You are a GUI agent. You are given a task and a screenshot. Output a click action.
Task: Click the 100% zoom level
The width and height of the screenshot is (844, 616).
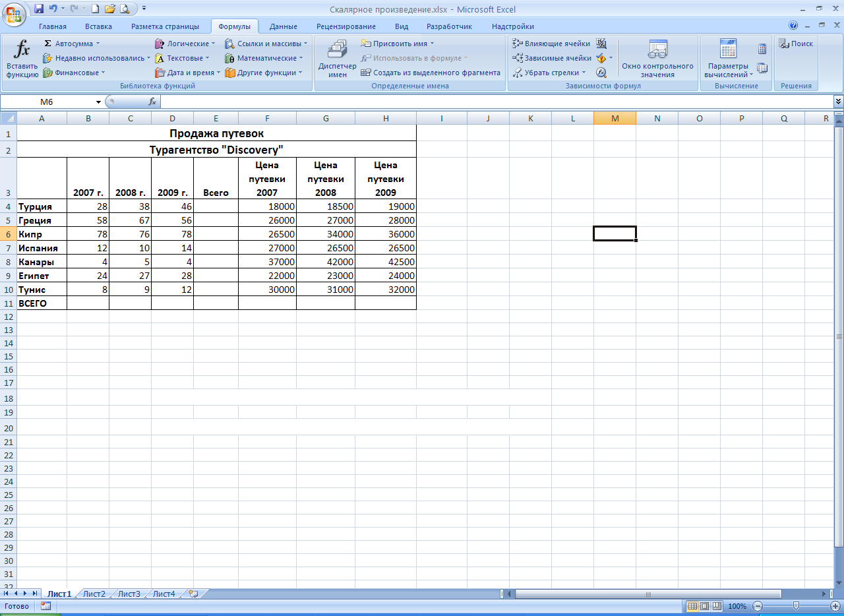[738, 606]
